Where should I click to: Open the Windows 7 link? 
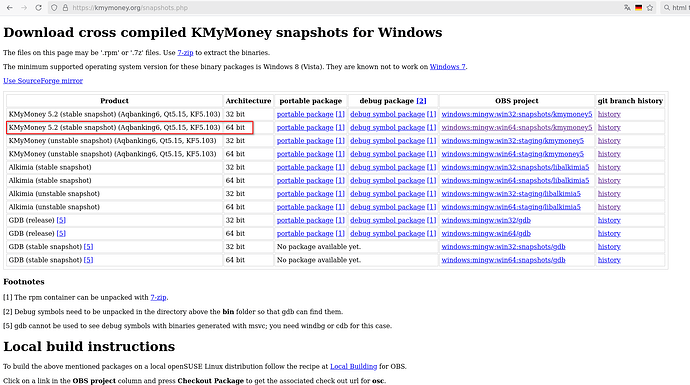[x=448, y=66]
